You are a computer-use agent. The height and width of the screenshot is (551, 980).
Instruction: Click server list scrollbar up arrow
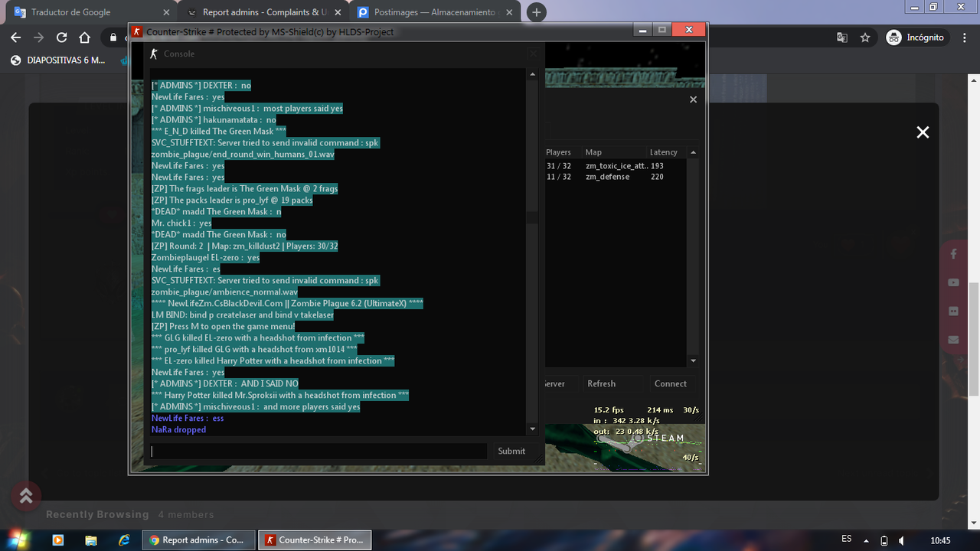click(x=693, y=152)
